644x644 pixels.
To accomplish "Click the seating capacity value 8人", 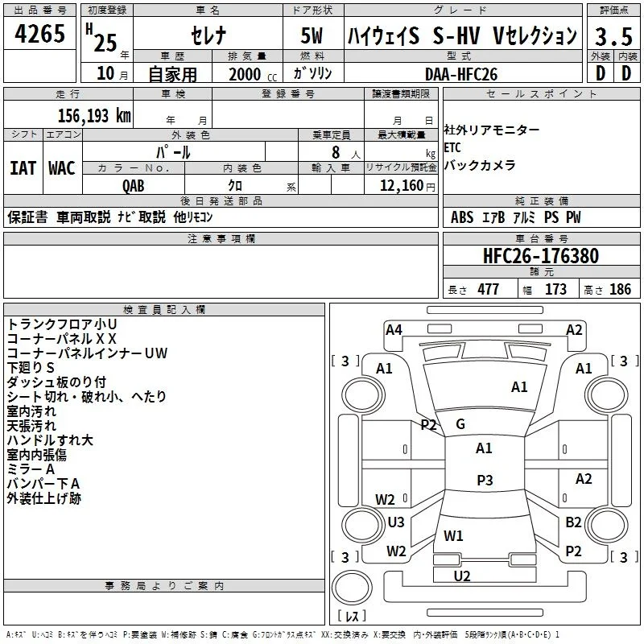I will click(346, 152).
